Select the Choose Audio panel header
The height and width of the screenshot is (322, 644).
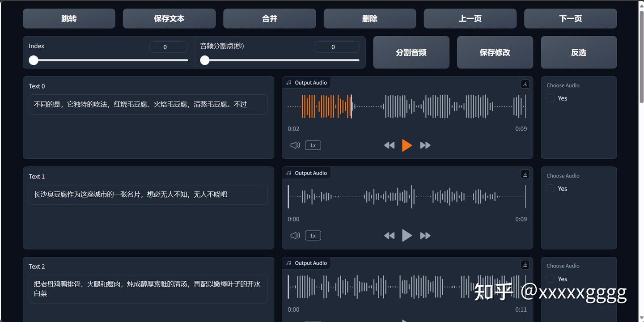pyautogui.click(x=563, y=85)
